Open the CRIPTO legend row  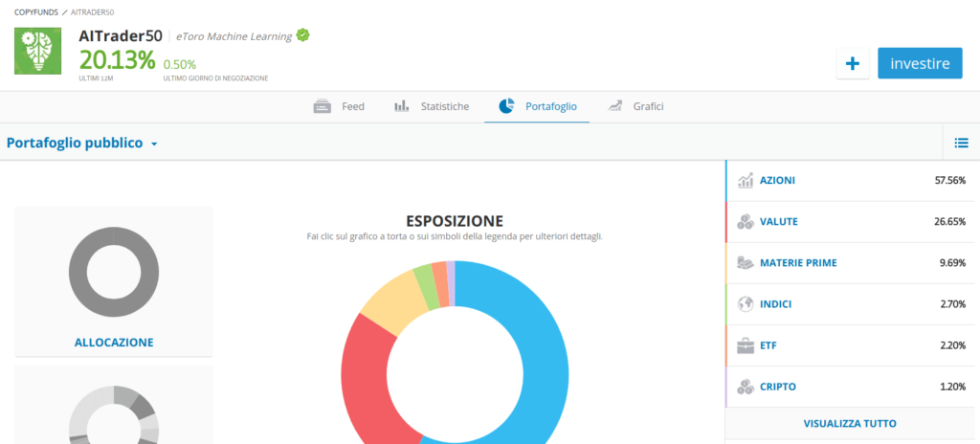tap(850, 388)
